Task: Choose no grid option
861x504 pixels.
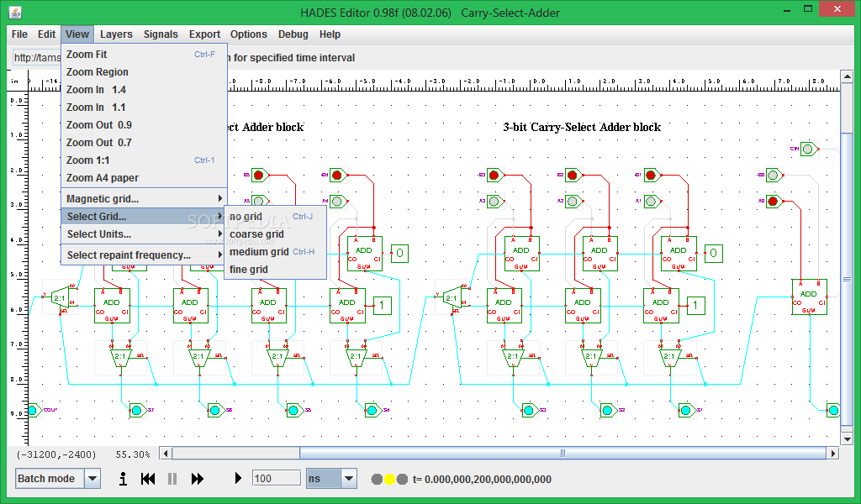Action: [275, 217]
